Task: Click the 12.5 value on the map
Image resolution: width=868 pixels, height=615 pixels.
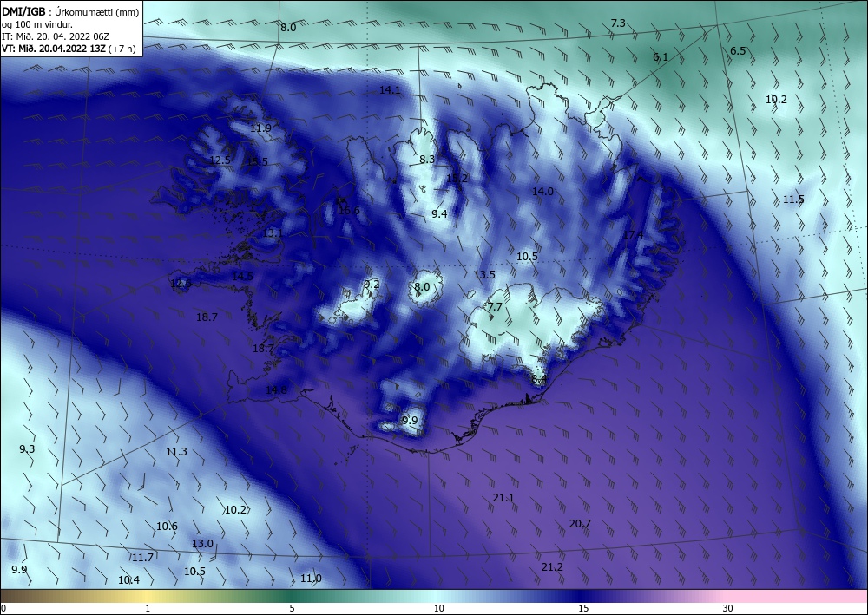Action: coord(220,160)
